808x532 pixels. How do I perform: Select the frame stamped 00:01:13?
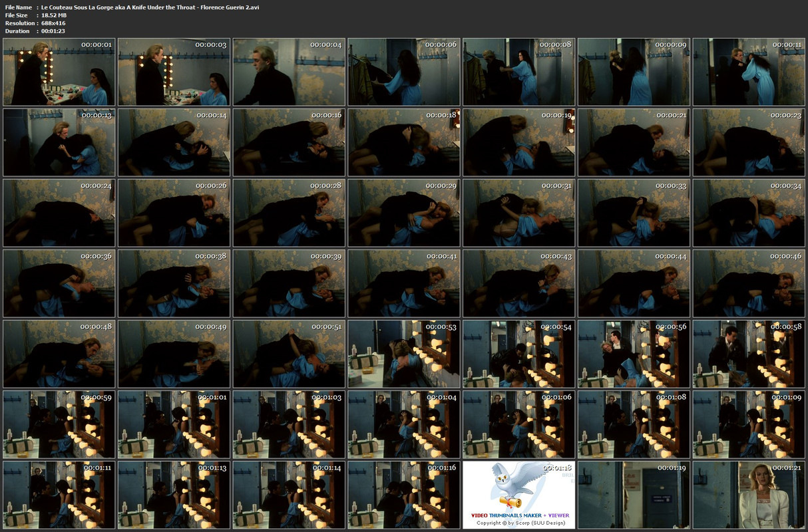click(174, 495)
